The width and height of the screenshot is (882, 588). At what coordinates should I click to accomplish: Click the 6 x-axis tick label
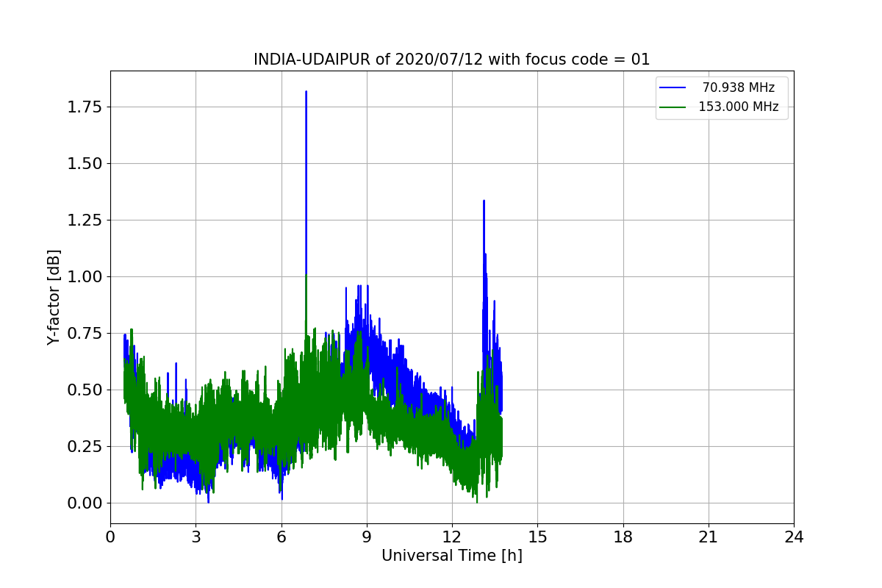pos(282,537)
